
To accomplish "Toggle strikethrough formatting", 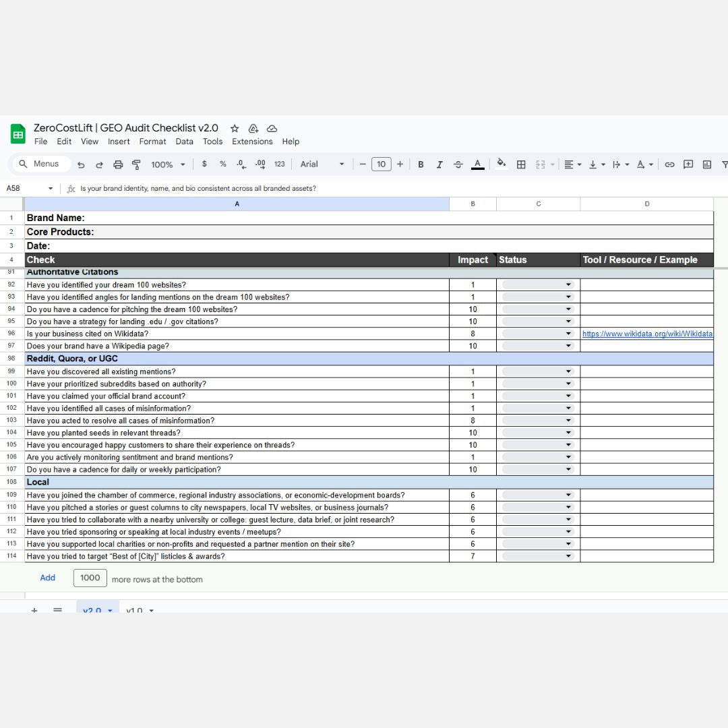I will (x=458, y=164).
